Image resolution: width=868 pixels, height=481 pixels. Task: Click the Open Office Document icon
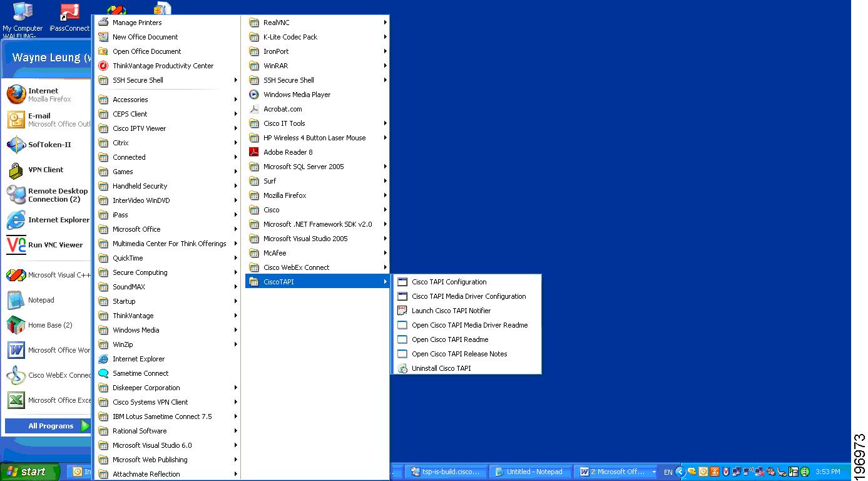pyautogui.click(x=103, y=51)
